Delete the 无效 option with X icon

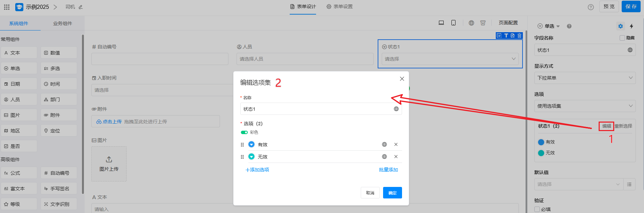(x=396, y=157)
